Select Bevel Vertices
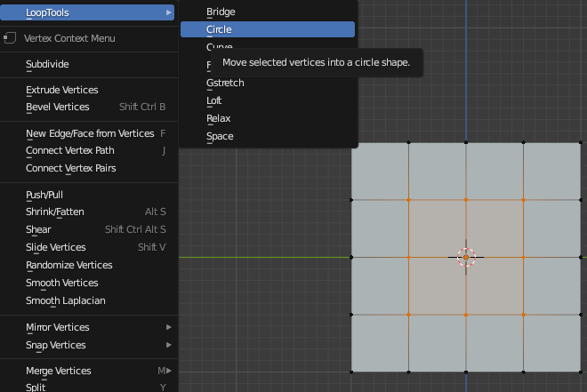 [87, 107]
